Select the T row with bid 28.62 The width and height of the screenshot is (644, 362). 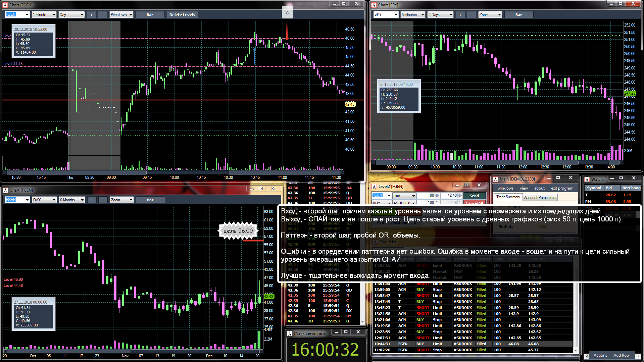click(x=612, y=195)
